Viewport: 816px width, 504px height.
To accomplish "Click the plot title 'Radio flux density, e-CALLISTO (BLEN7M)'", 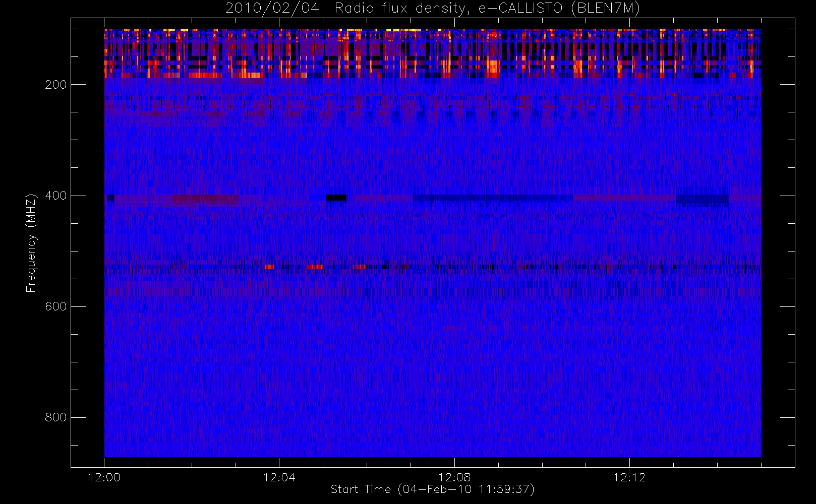I will pos(487,9).
